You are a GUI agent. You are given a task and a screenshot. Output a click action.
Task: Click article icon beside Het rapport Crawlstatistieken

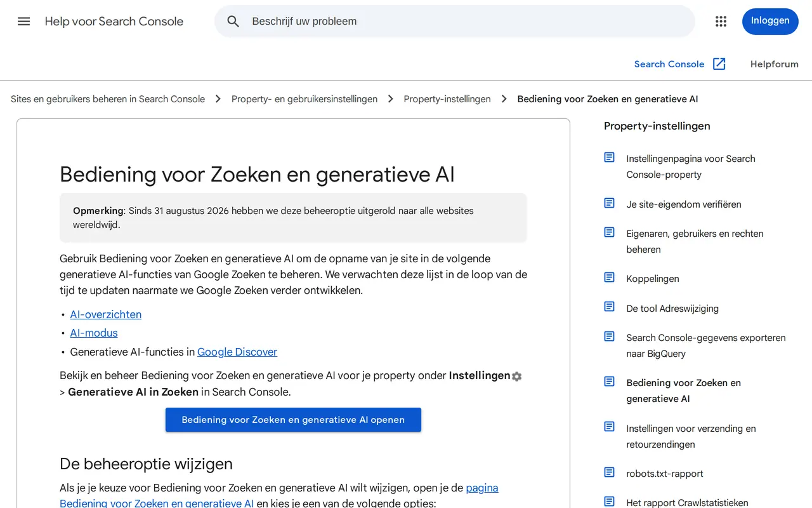tap(609, 502)
